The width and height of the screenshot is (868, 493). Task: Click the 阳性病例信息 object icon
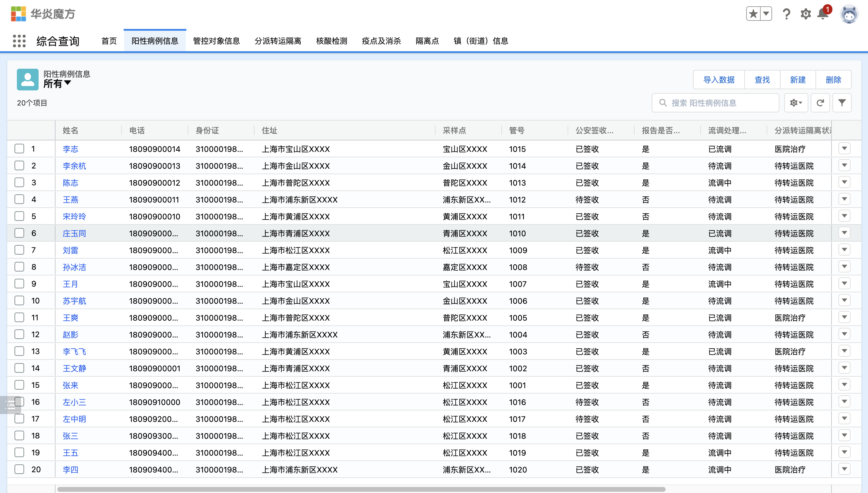(28, 80)
